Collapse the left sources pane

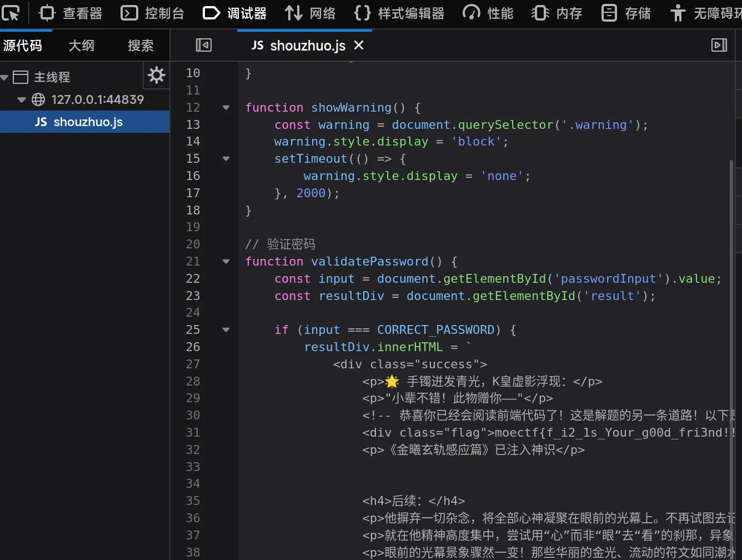[x=204, y=45]
